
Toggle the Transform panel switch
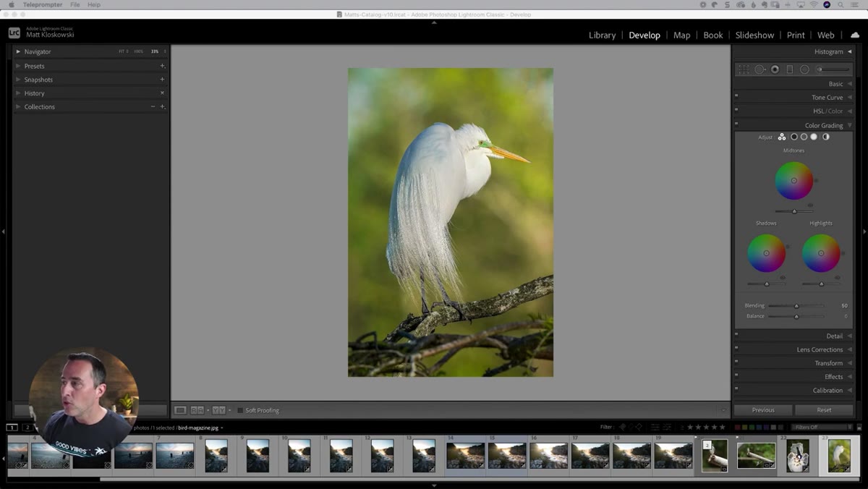(736, 362)
